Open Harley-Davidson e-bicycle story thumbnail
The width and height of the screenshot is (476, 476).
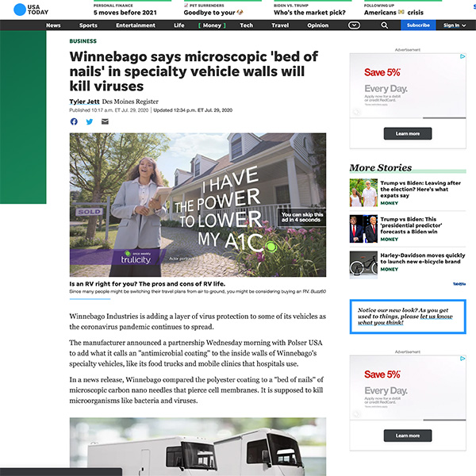pos(363,263)
